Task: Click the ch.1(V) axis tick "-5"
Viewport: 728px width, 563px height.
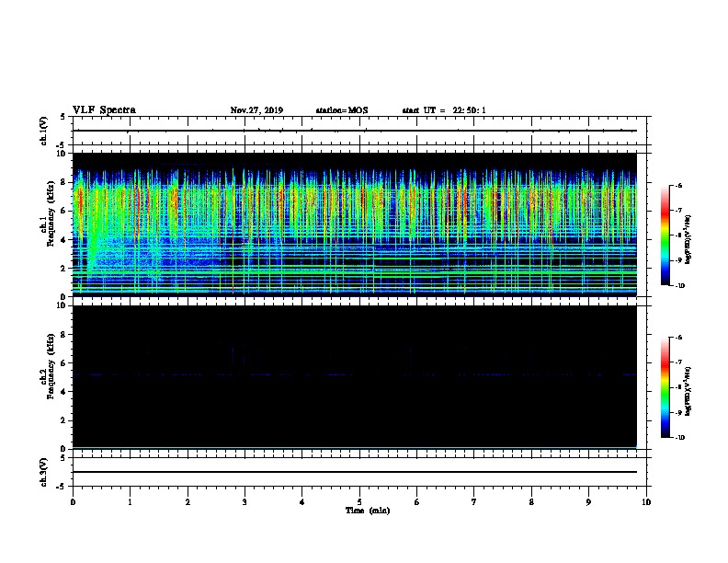Action: 63,145
